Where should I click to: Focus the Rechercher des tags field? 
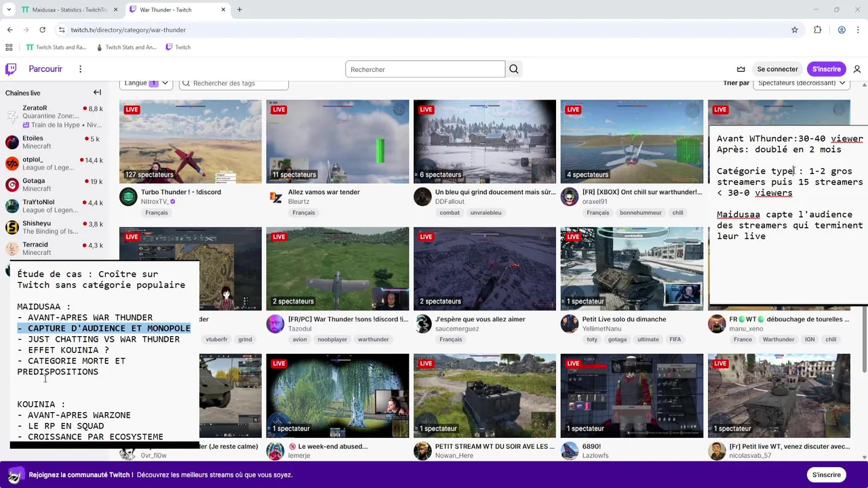pos(234,83)
